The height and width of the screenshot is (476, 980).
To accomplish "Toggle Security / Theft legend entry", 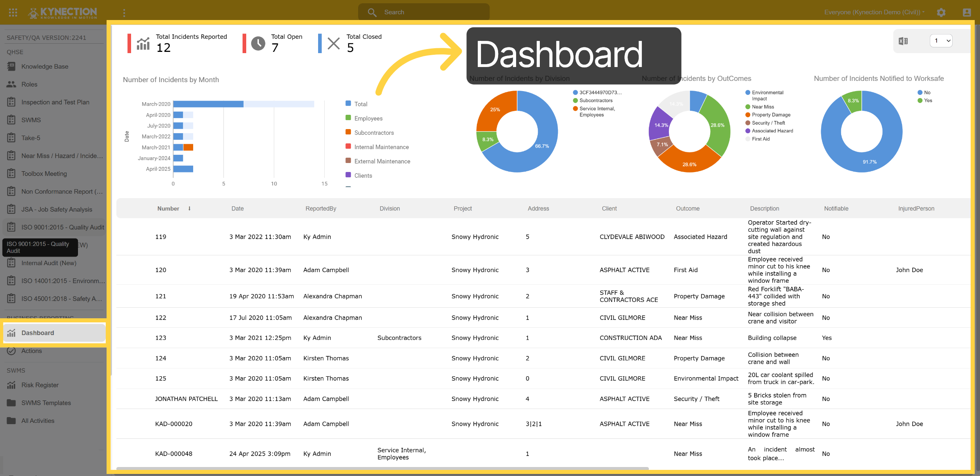I will point(765,123).
